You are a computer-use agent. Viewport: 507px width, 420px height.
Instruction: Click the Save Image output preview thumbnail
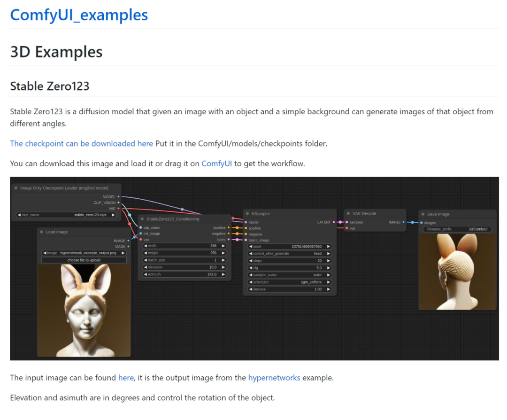pos(457,272)
